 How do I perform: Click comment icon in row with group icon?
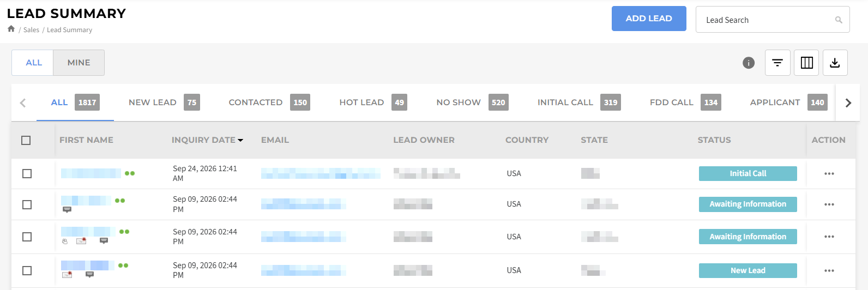coord(104,240)
